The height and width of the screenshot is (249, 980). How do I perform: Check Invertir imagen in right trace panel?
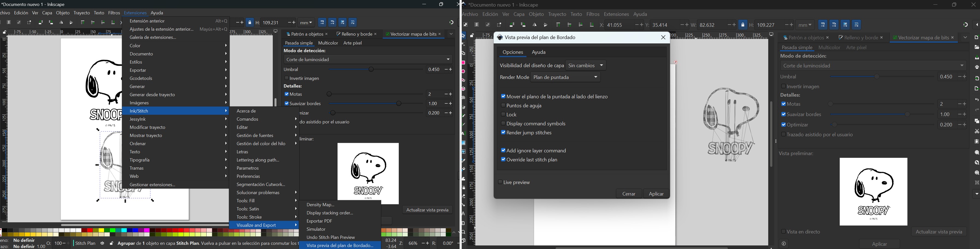click(783, 87)
